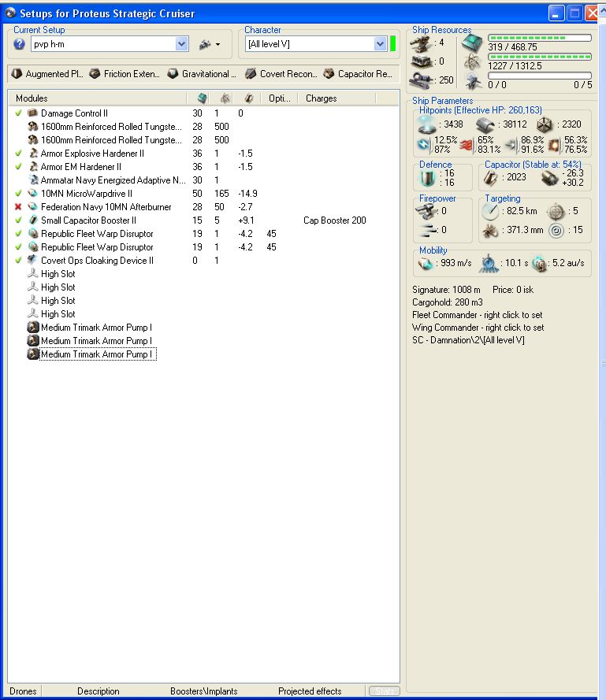Viewport: 606px width, 700px height.
Task: Toggle the Small Capacitor Booster II checkmark
Action: pos(18,220)
